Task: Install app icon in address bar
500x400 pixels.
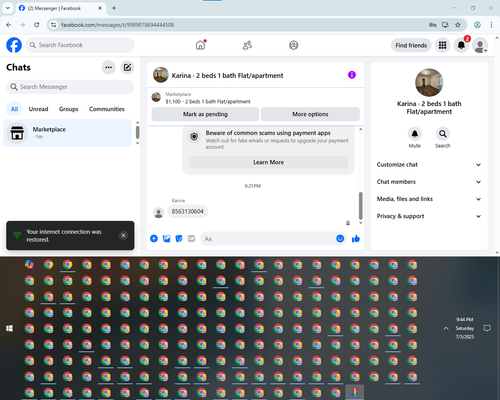Action: [x=445, y=25]
